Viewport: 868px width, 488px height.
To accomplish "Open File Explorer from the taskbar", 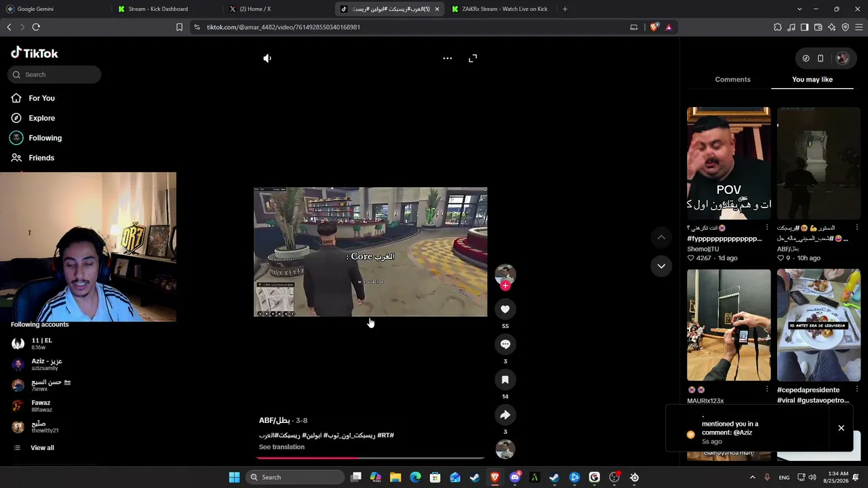I will 395,477.
